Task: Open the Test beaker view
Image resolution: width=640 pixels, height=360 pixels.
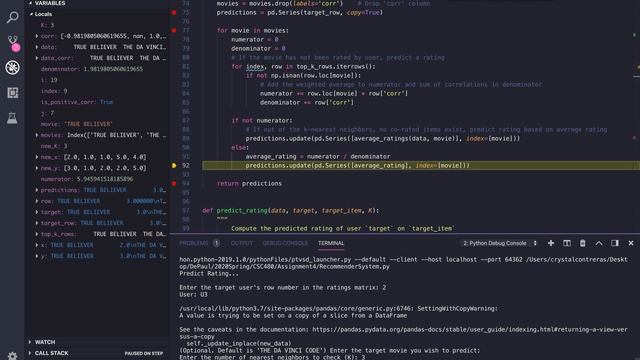Action: (12, 118)
